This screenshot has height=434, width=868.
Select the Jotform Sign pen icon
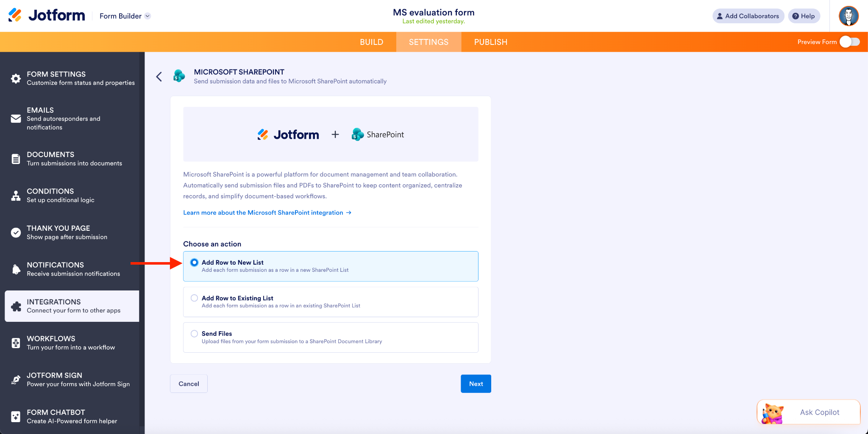15,379
